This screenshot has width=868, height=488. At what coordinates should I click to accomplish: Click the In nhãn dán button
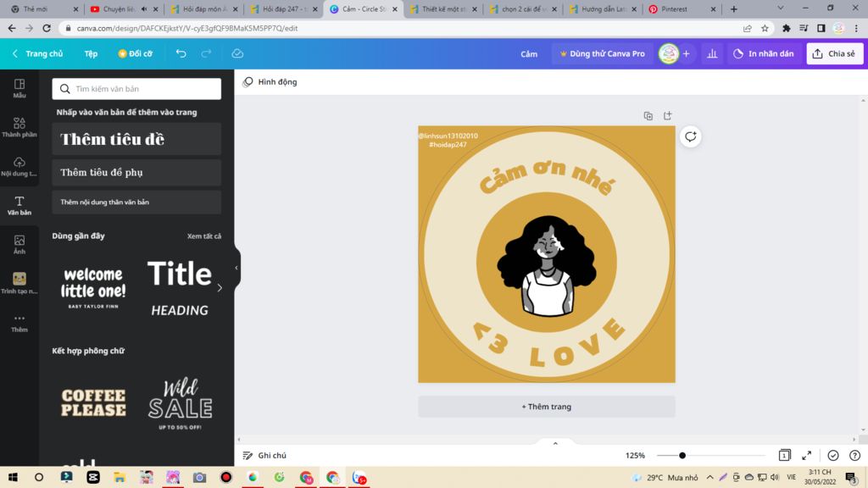[x=764, y=53]
